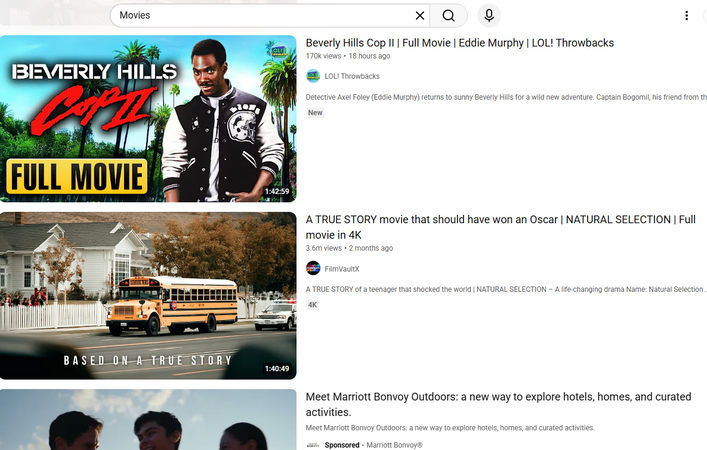This screenshot has height=450, width=707.
Task: Click the Sponsored label on the ad
Action: click(x=342, y=445)
